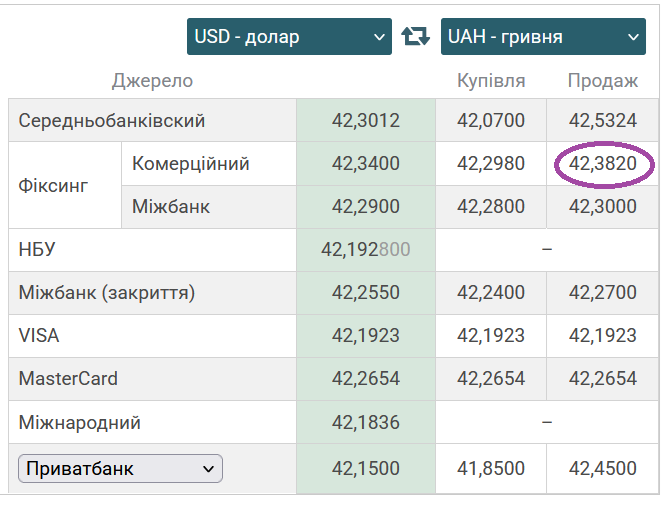Viewport: 669px width, 510px height.
Task: Click the Фіксинг group label
Action: 54,185
